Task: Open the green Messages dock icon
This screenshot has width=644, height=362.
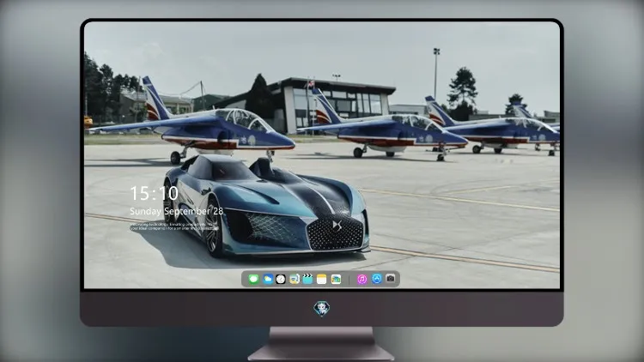Action: 253,279
